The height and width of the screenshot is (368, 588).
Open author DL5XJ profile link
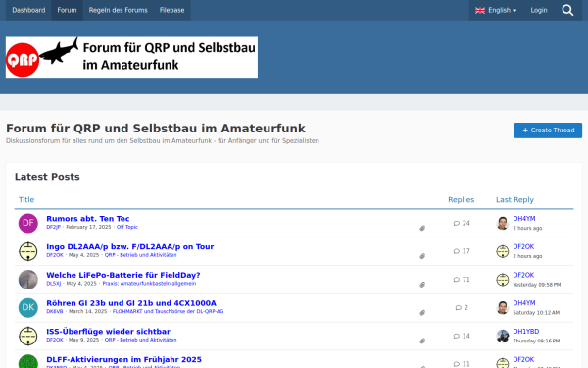[53, 284]
